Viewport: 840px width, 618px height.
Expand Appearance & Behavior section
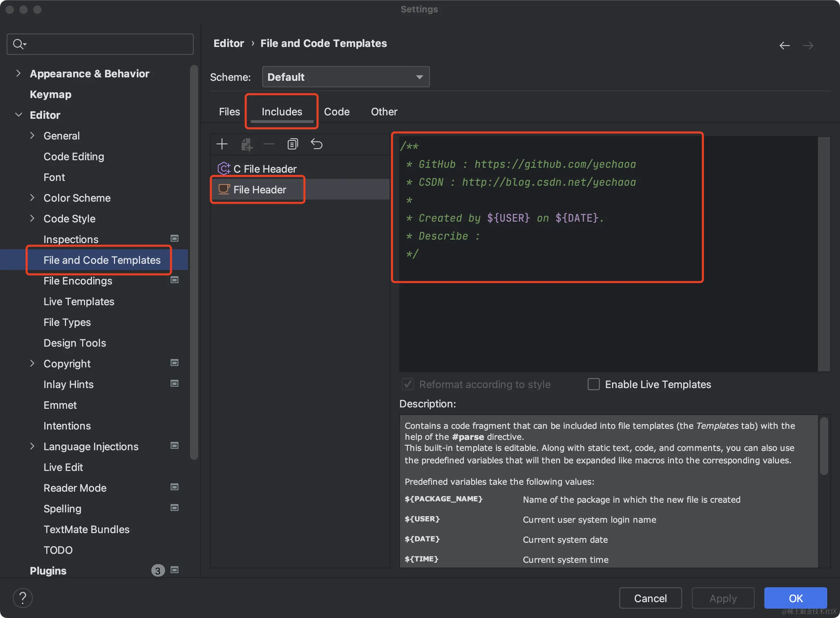click(18, 73)
